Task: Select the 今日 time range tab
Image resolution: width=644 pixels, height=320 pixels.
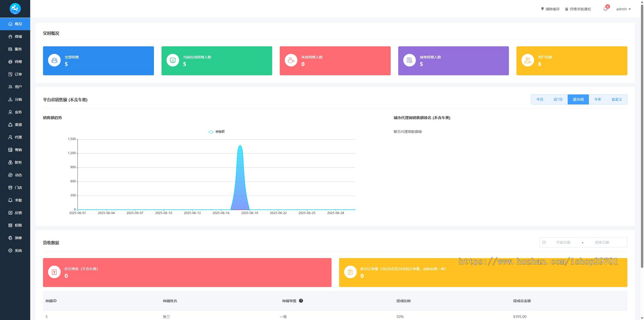Action: coord(540,99)
